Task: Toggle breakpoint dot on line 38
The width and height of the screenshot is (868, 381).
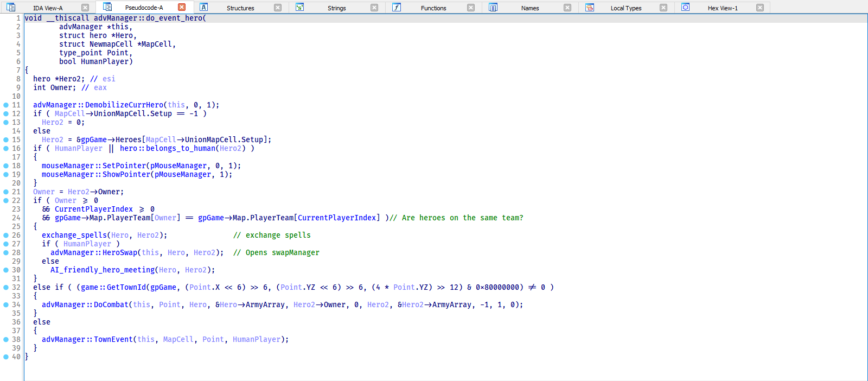Action: pyautogui.click(x=6, y=339)
